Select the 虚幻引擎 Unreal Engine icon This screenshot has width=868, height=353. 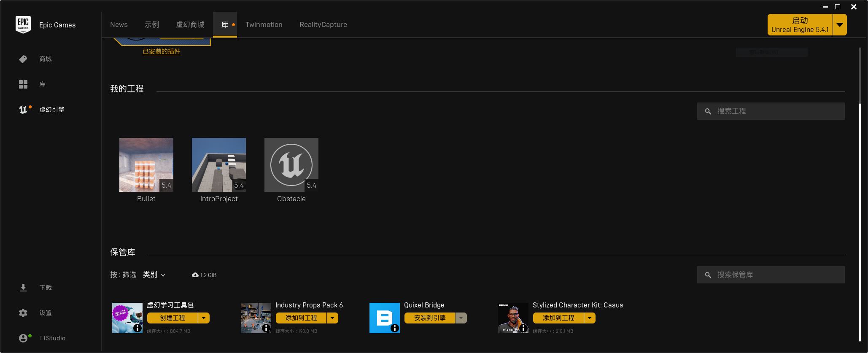point(23,110)
